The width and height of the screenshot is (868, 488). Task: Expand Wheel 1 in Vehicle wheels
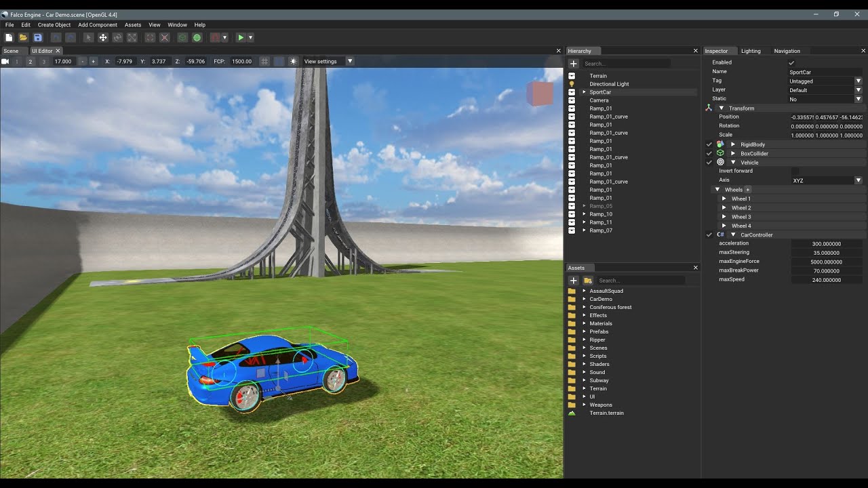(x=724, y=199)
